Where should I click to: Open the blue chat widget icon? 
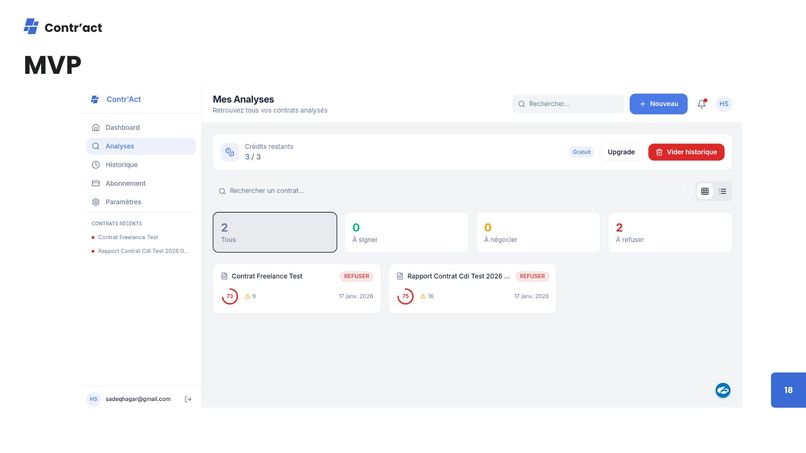(x=723, y=390)
